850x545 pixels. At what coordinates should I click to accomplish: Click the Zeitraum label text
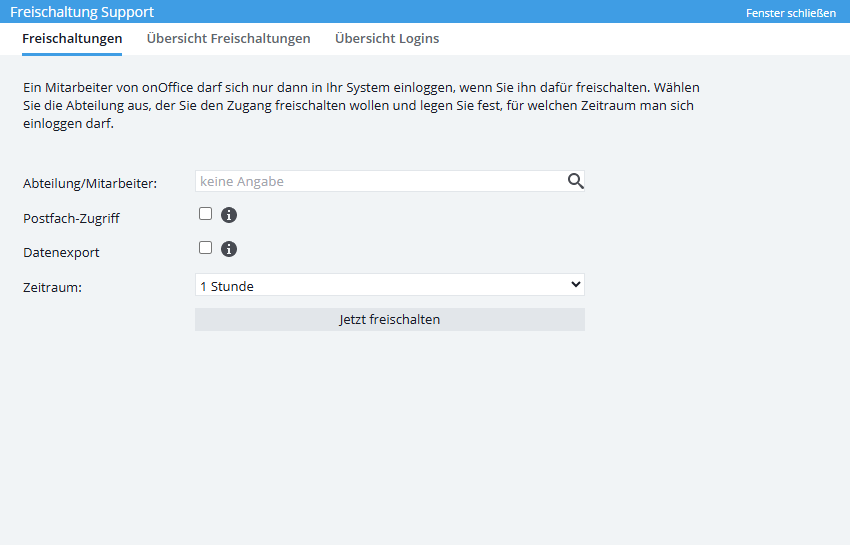point(52,287)
